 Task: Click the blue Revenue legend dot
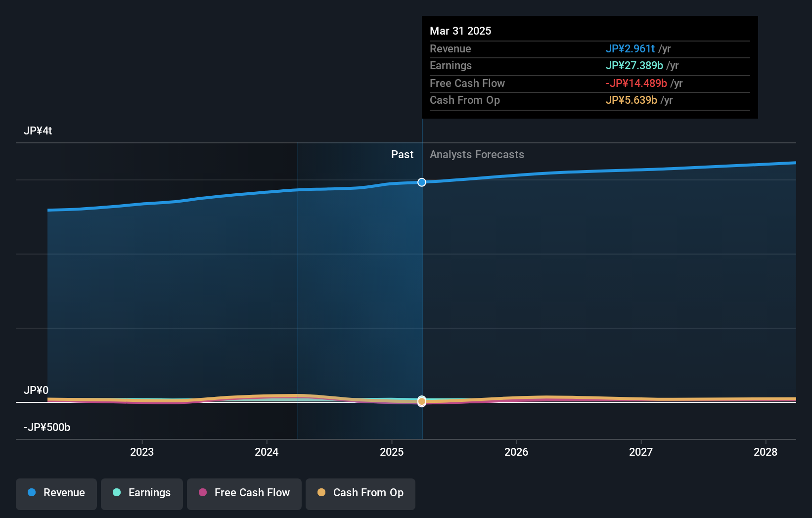click(x=32, y=492)
